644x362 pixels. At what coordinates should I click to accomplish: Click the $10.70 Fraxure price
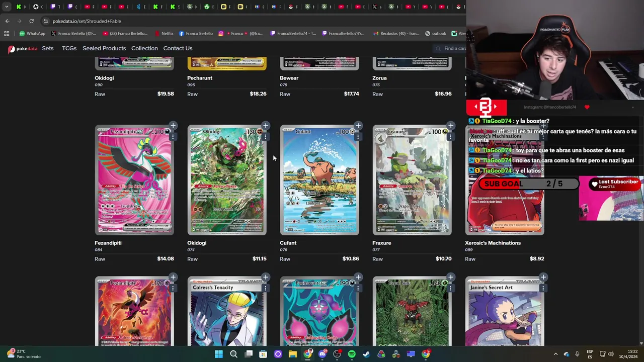(x=443, y=258)
